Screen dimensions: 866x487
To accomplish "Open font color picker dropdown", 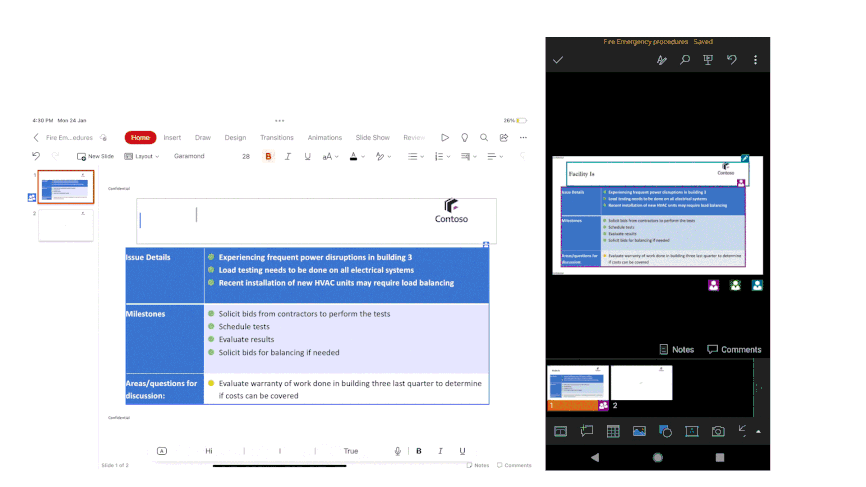I will [x=357, y=156].
